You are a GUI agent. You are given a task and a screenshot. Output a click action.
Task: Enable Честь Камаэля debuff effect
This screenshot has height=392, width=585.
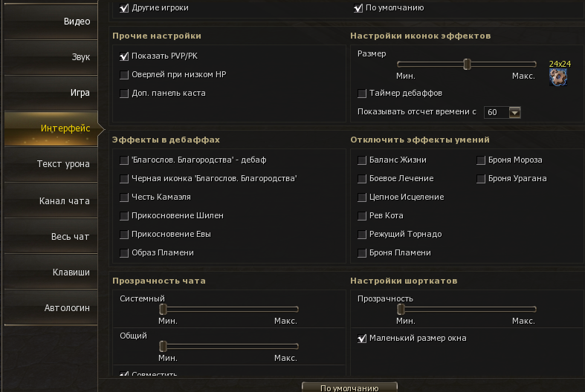(124, 197)
